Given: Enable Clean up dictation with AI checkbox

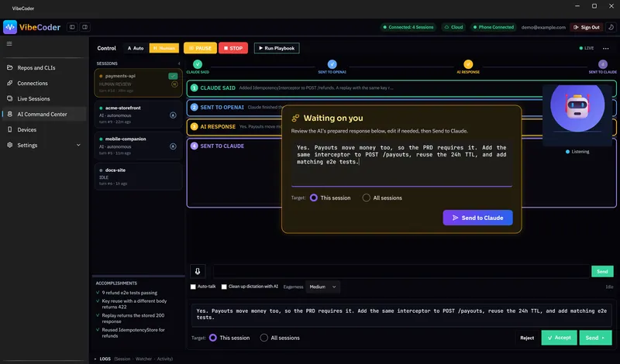Looking at the screenshot, I should [224, 287].
